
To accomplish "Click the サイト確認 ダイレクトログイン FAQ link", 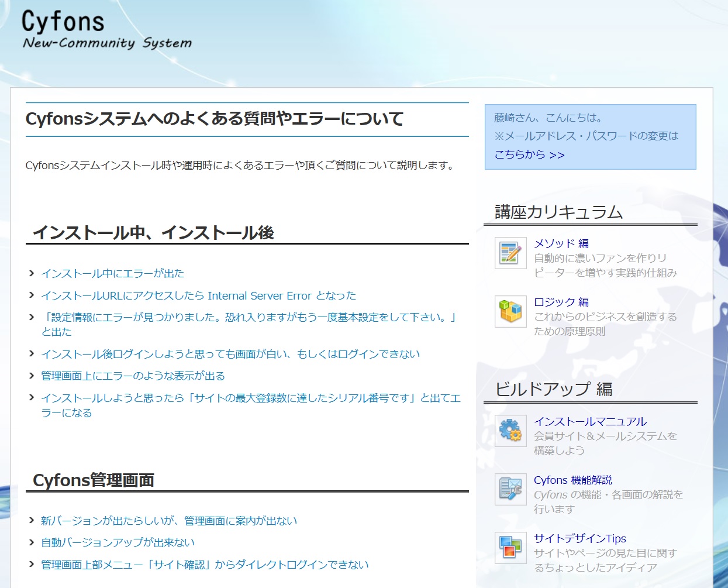I will [203, 565].
